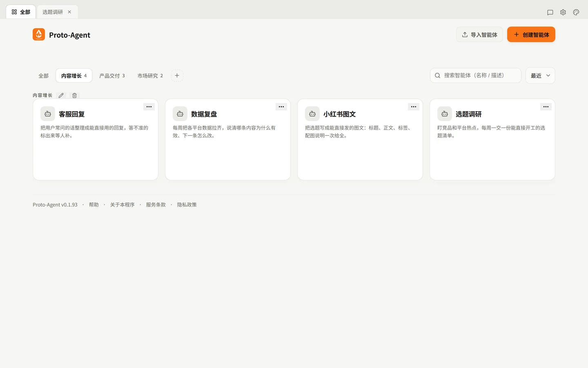The height and width of the screenshot is (368, 588).
Task: Click the 选题调研 card description text
Action: pos(491,132)
